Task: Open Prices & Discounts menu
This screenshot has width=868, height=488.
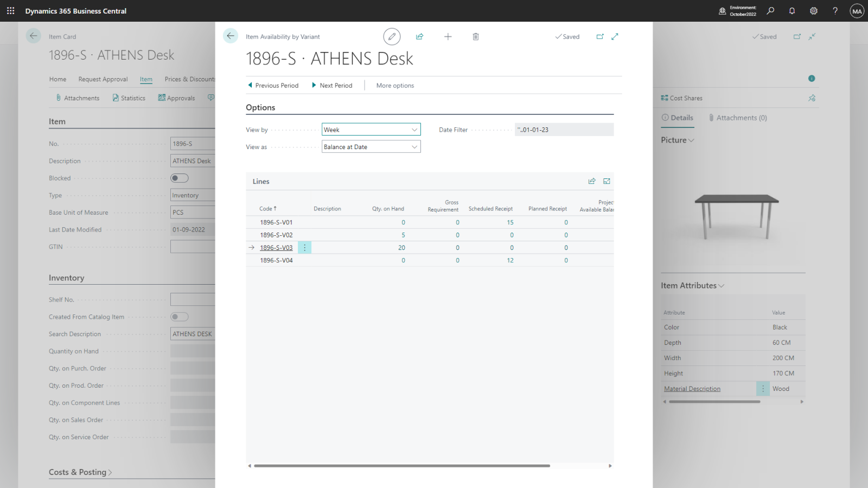Action: click(190, 79)
